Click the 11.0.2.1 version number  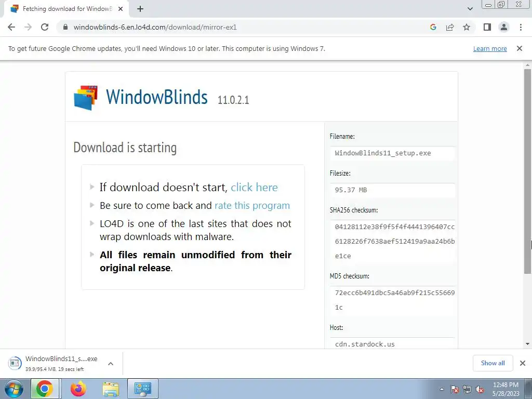click(x=233, y=100)
